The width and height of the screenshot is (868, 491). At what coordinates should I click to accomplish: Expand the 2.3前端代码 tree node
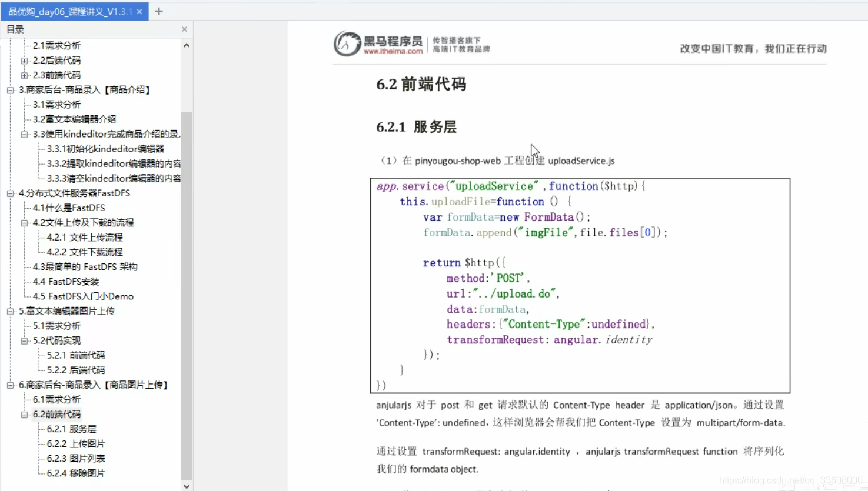(24, 75)
